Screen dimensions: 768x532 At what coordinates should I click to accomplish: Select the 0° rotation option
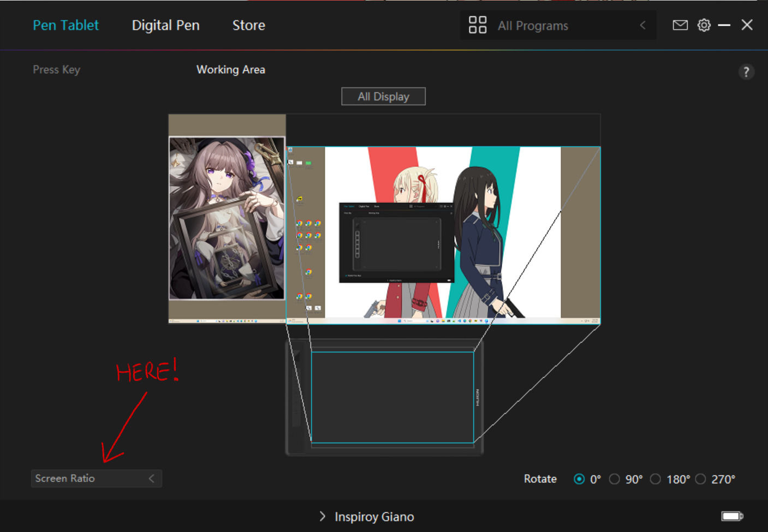[x=579, y=479]
